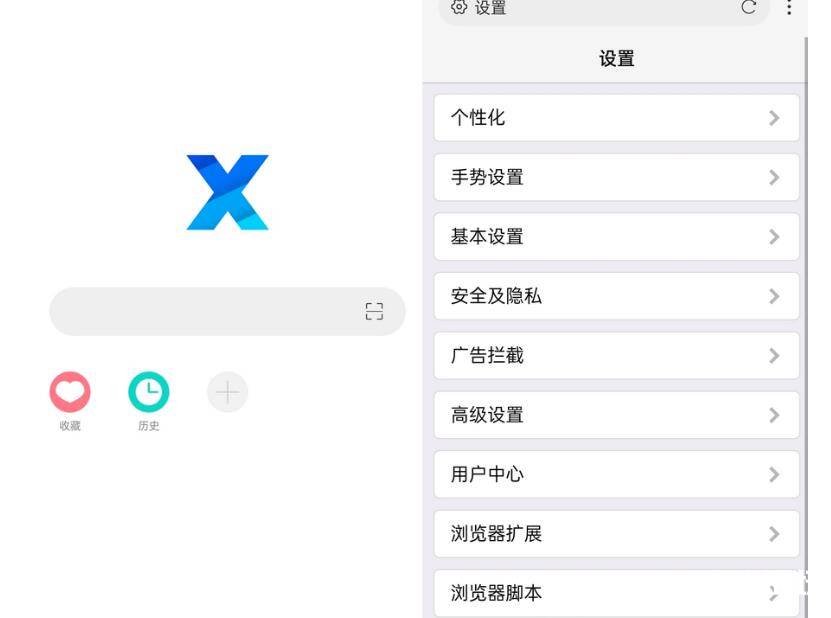Open 广告拦截 settings entry
Viewport: 831px width, 618px height.
point(616,355)
